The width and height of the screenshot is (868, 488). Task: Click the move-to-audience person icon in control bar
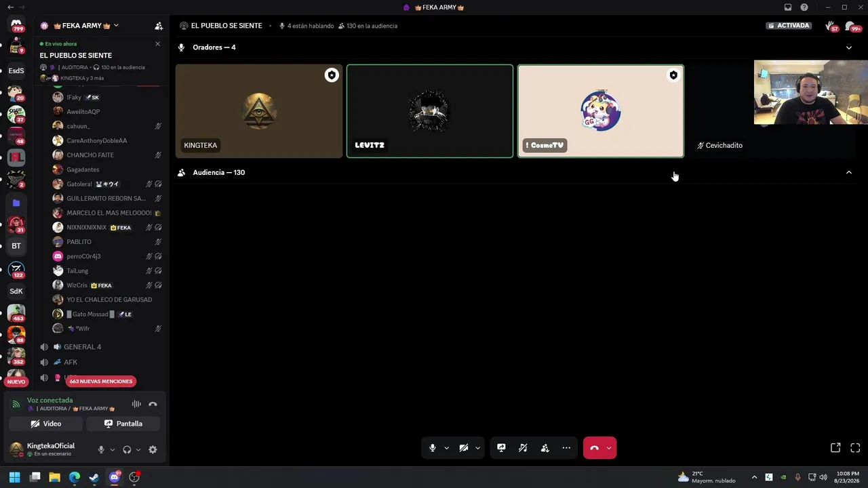(x=545, y=448)
